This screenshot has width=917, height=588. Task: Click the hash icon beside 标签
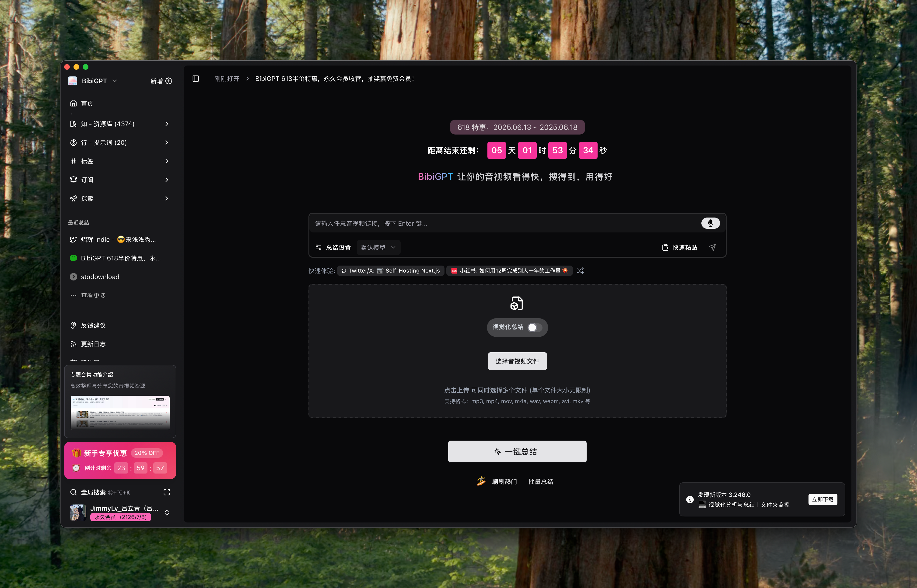point(73,161)
